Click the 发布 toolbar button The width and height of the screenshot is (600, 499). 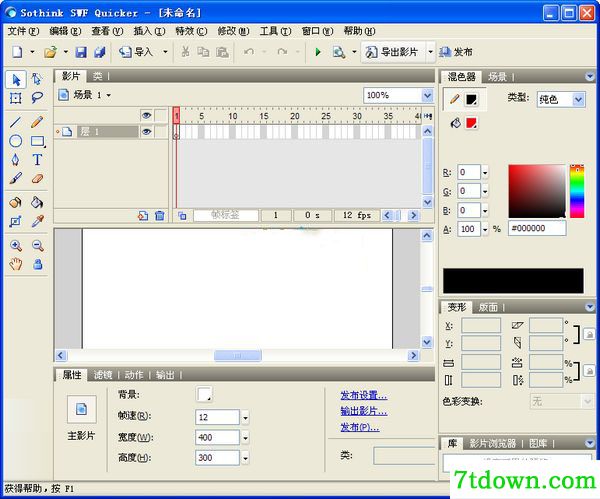[456, 52]
